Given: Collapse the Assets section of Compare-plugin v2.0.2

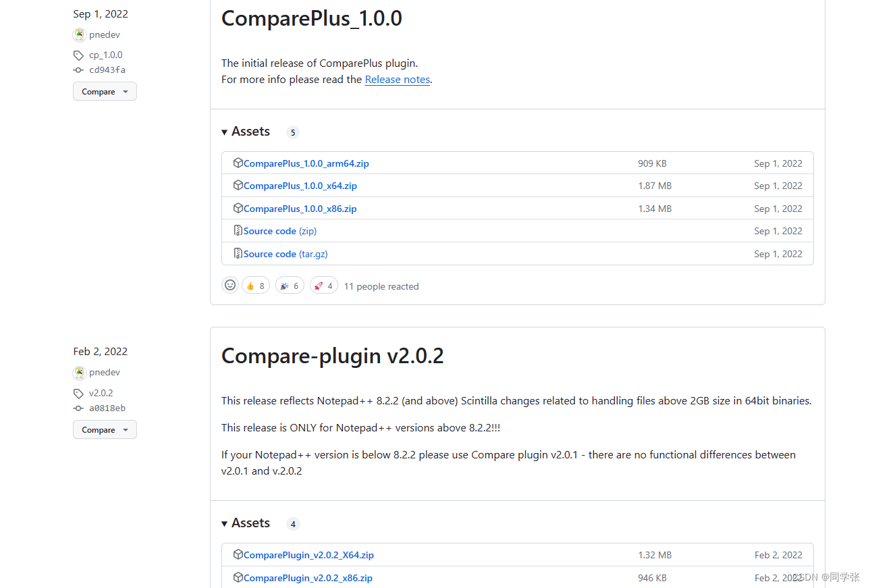Looking at the screenshot, I should [225, 523].
